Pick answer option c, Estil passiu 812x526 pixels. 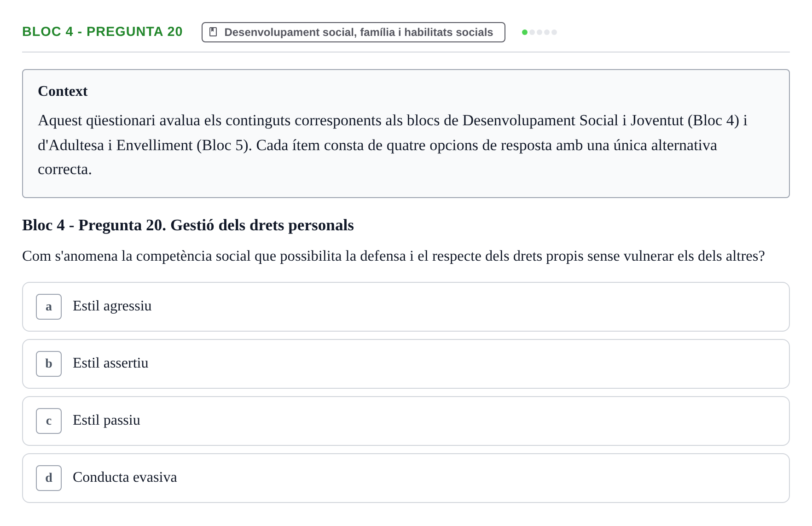pyautogui.click(x=406, y=421)
